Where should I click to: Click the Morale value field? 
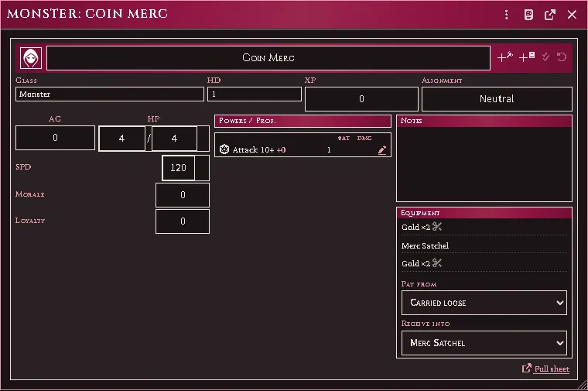tap(183, 195)
